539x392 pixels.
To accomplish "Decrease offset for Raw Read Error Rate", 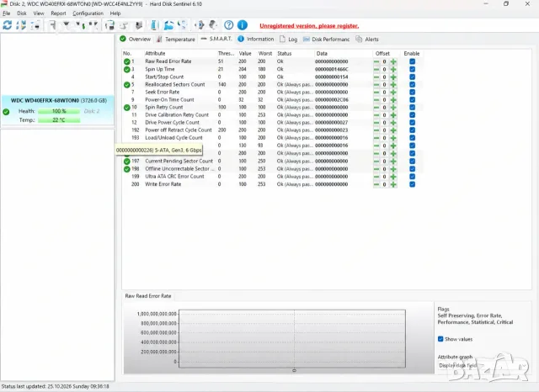I will point(376,61).
